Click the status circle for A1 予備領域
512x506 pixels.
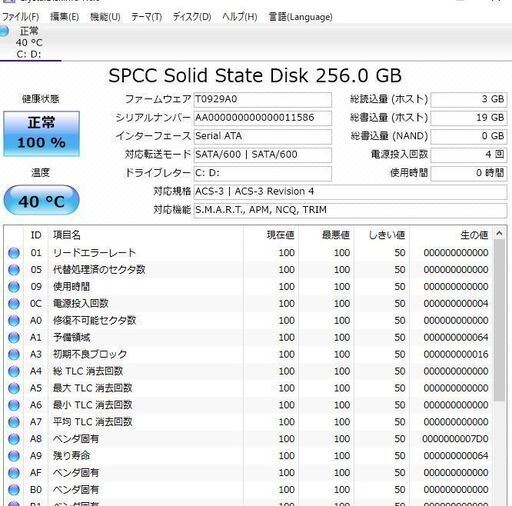tap(14, 338)
